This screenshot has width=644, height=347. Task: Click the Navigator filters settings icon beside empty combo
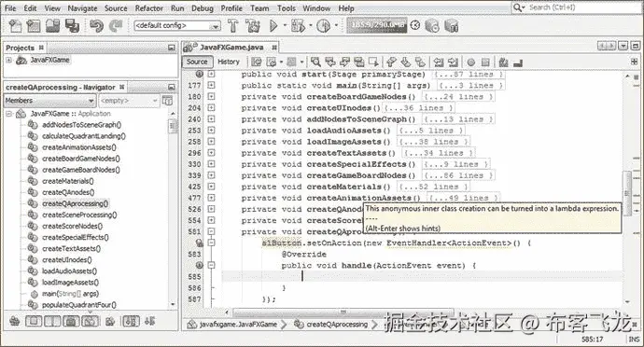tap(168, 100)
